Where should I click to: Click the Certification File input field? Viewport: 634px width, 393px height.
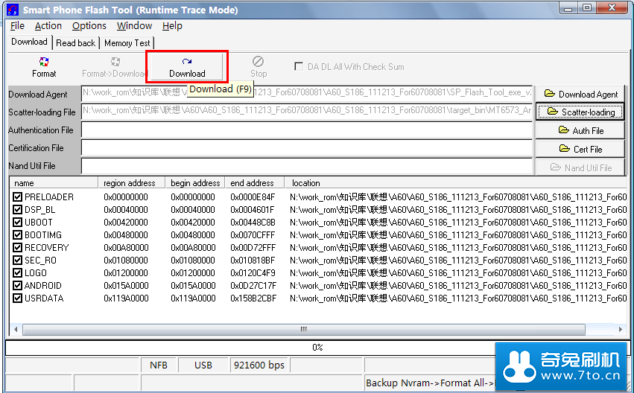pyautogui.click(x=306, y=148)
